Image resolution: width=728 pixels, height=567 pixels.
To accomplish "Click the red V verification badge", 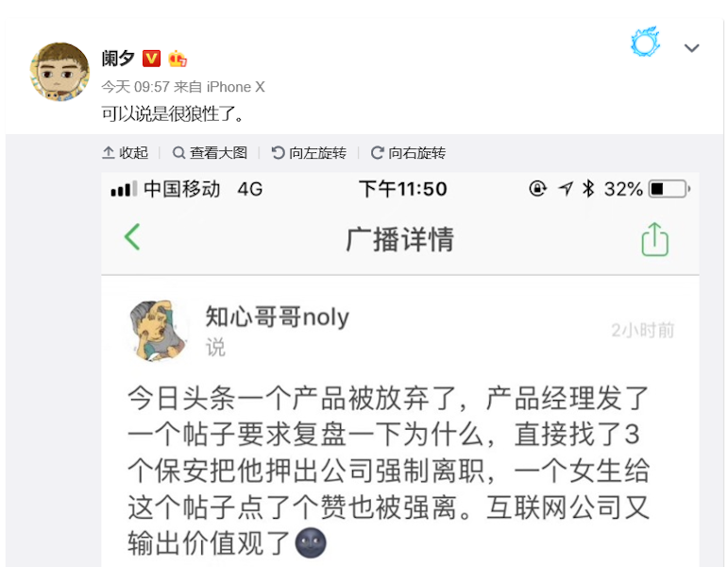I will click(x=151, y=59).
